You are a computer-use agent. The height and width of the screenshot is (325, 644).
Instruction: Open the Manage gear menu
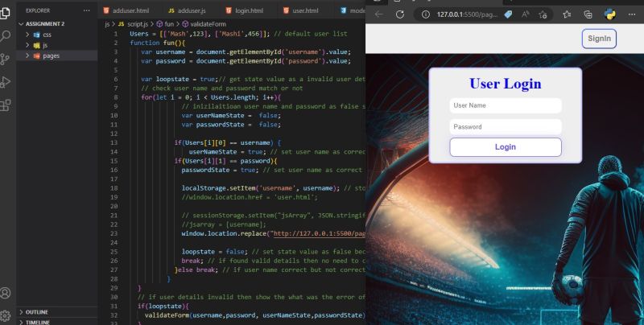(6, 315)
